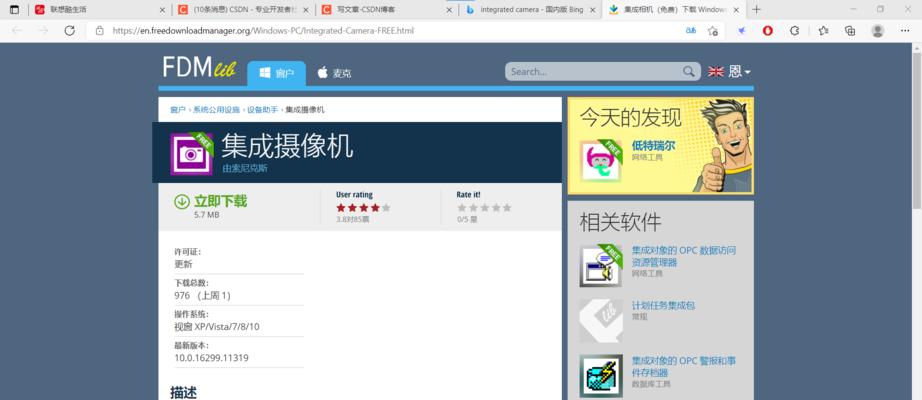This screenshot has width=922, height=400.
Task: Click the search magnifier icon
Action: pos(689,72)
